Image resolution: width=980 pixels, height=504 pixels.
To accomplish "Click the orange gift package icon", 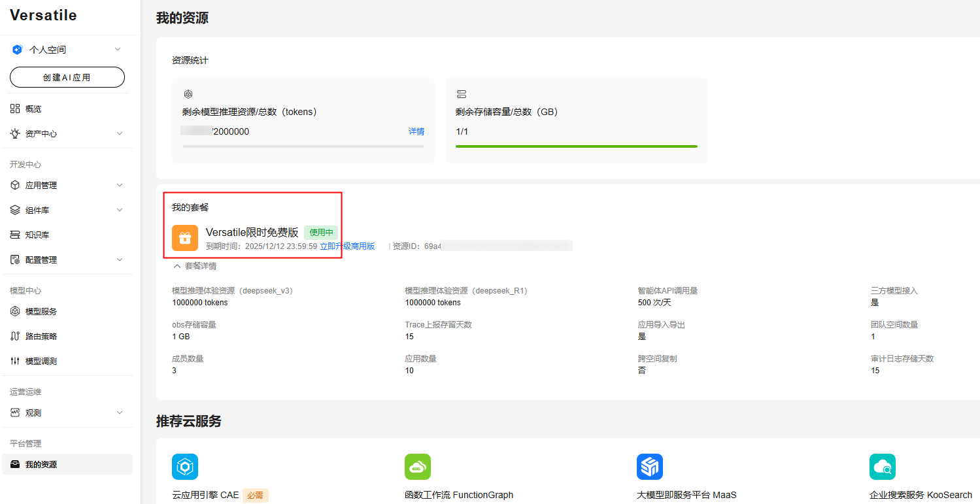I will (185, 238).
